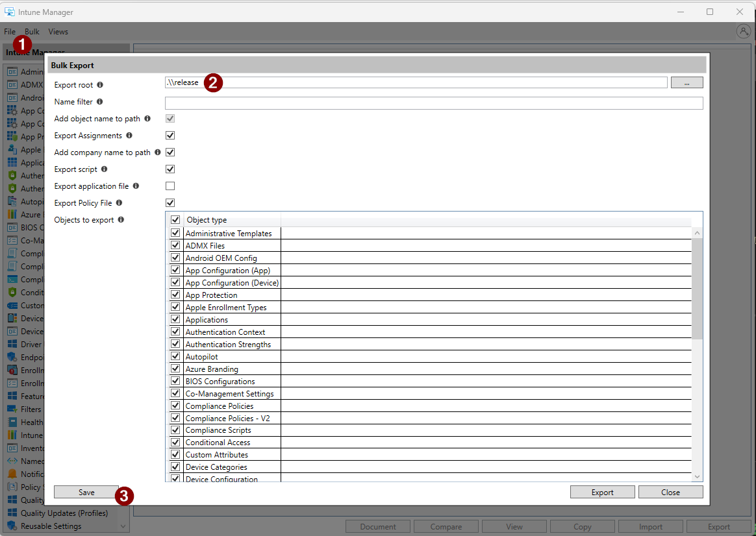Image resolution: width=756 pixels, height=536 pixels.
Task: Select the Azure Branding row
Action: point(431,369)
